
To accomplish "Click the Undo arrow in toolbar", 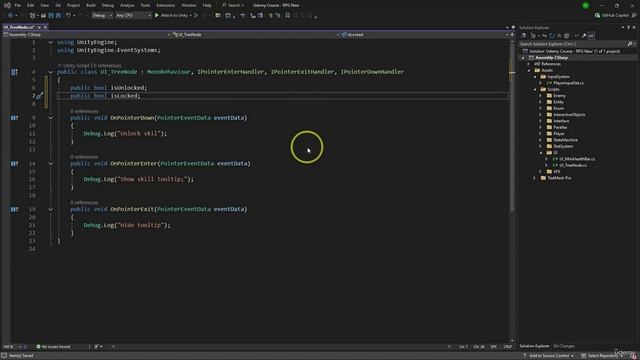I will click(69, 16).
